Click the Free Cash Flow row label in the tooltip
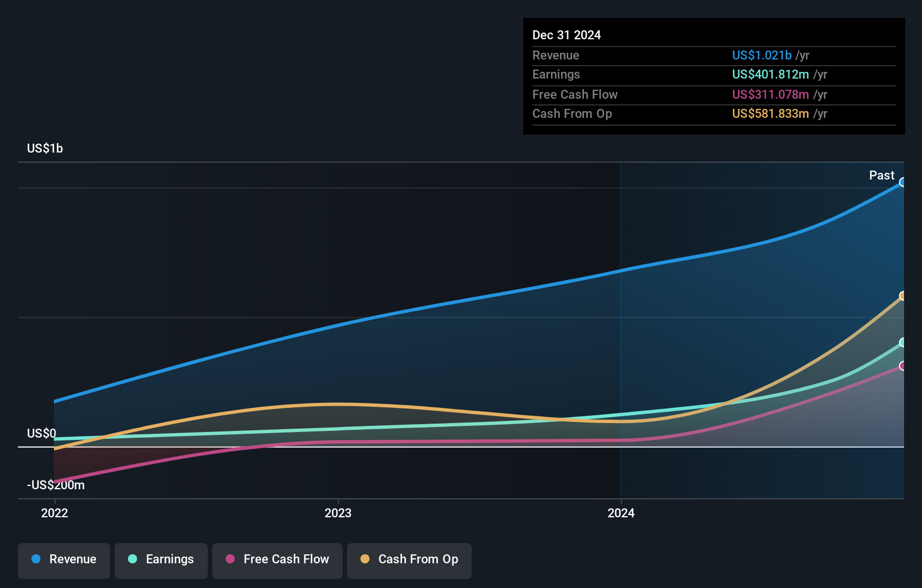 click(x=575, y=94)
